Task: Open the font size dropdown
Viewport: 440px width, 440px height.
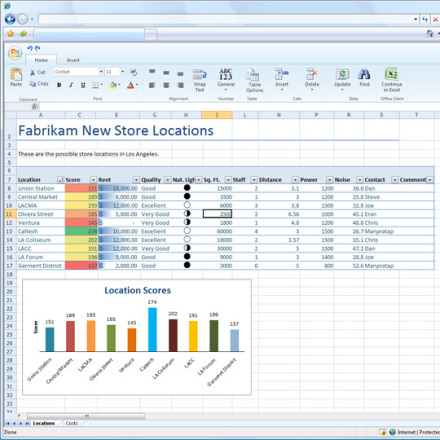Action: pos(122,72)
